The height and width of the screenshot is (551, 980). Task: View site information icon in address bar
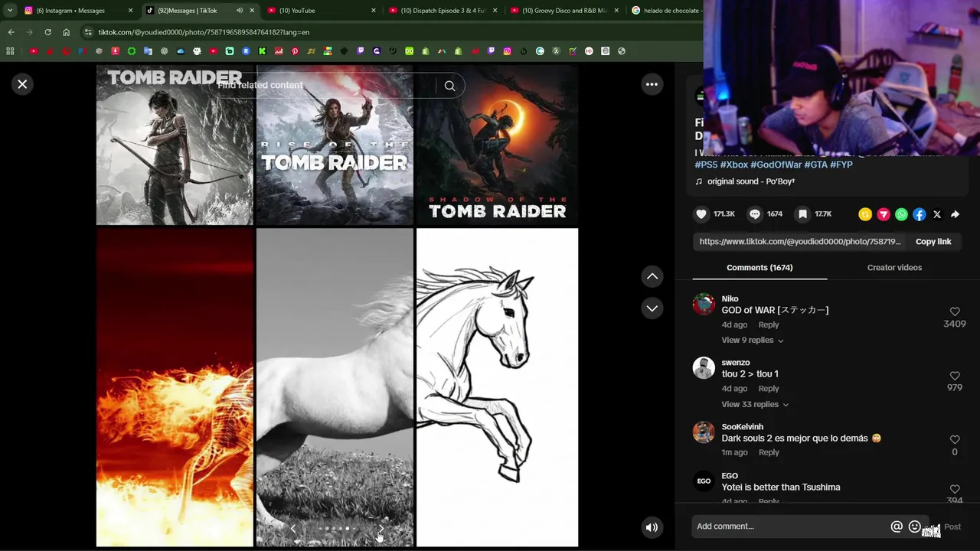click(88, 32)
